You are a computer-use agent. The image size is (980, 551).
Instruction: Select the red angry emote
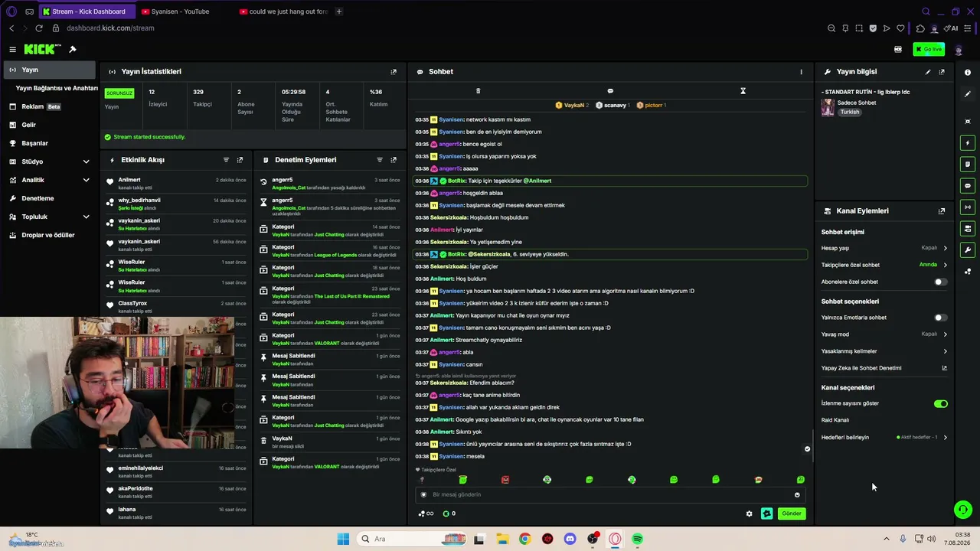coord(505,480)
